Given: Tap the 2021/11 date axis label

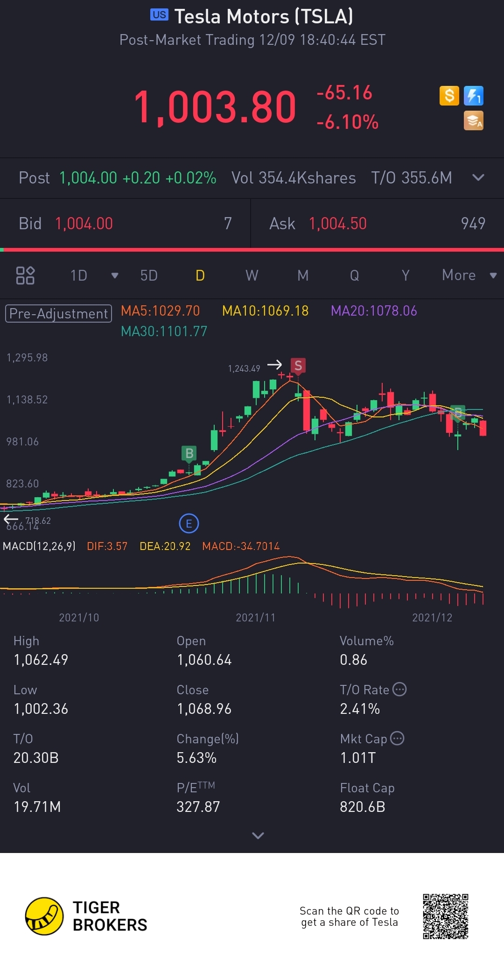Looking at the screenshot, I should tap(256, 618).
